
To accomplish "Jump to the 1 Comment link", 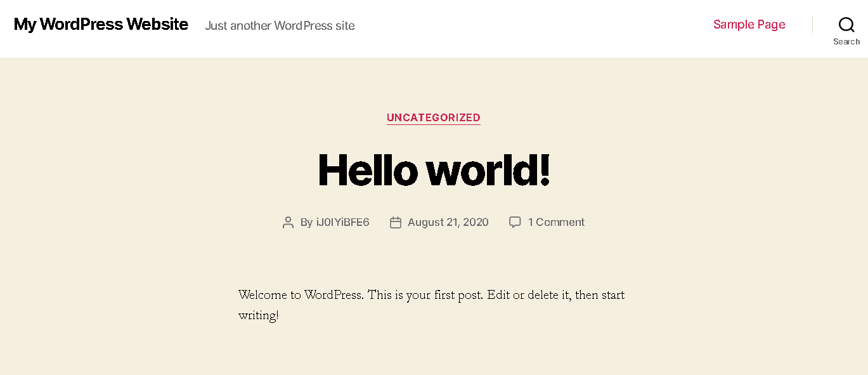I will [556, 222].
